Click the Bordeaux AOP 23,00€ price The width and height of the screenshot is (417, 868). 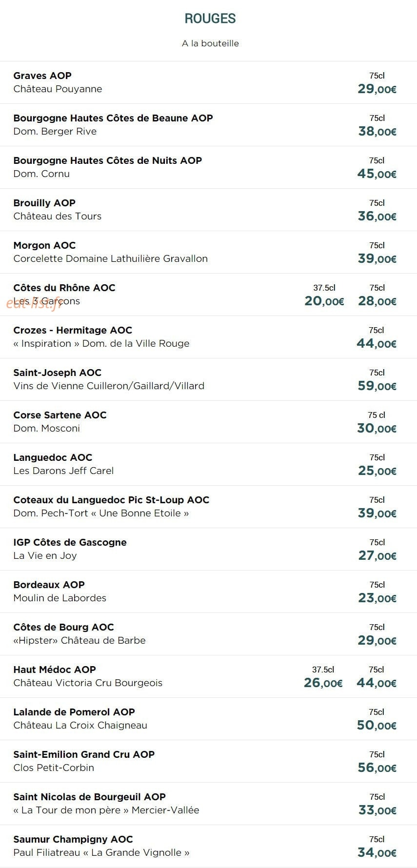(x=377, y=598)
